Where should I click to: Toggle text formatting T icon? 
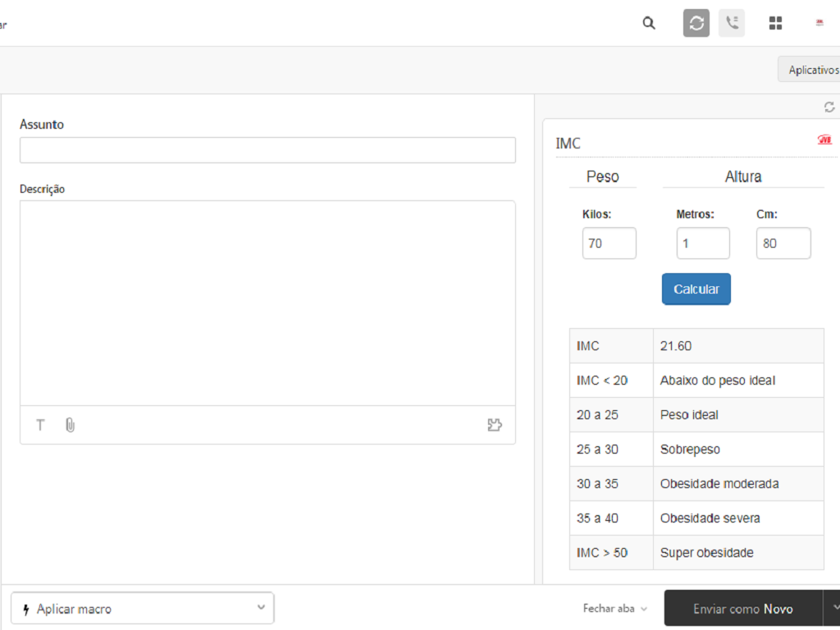tap(40, 425)
